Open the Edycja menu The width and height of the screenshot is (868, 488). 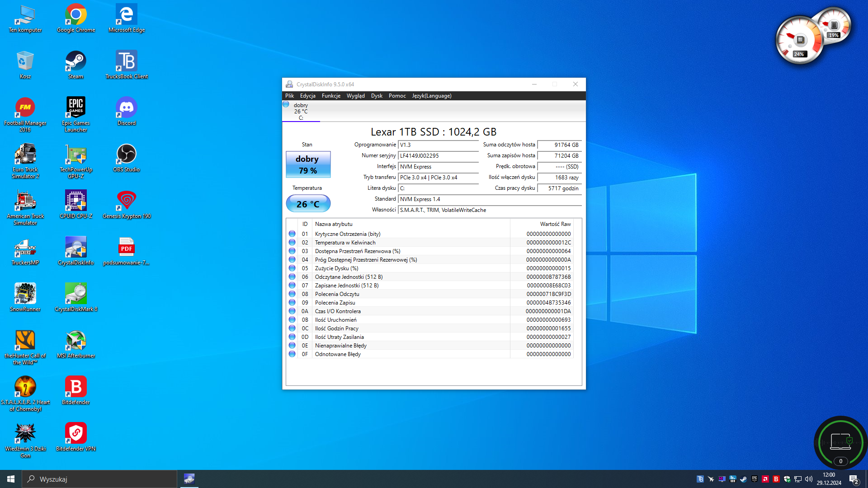(308, 96)
